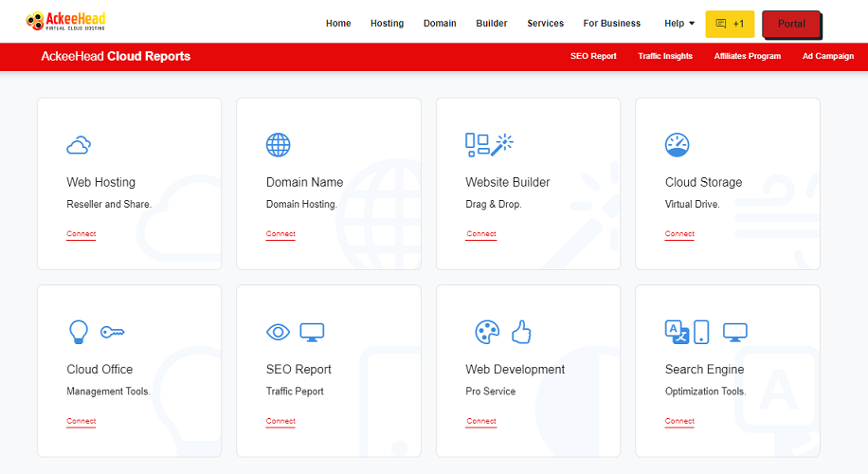868x474 pixels.
Task: Click Connect under Website Builder
Action: 481,233
